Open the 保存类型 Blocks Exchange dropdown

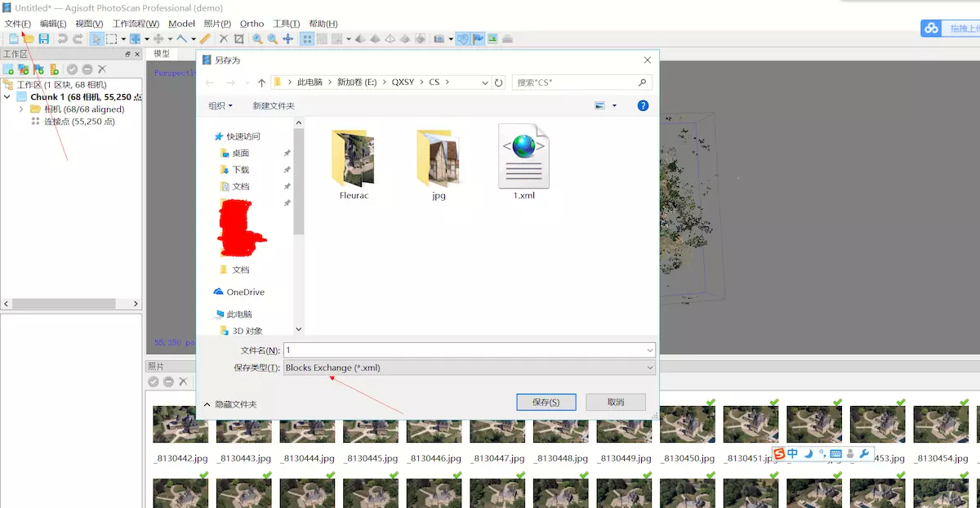coord(470,368)
